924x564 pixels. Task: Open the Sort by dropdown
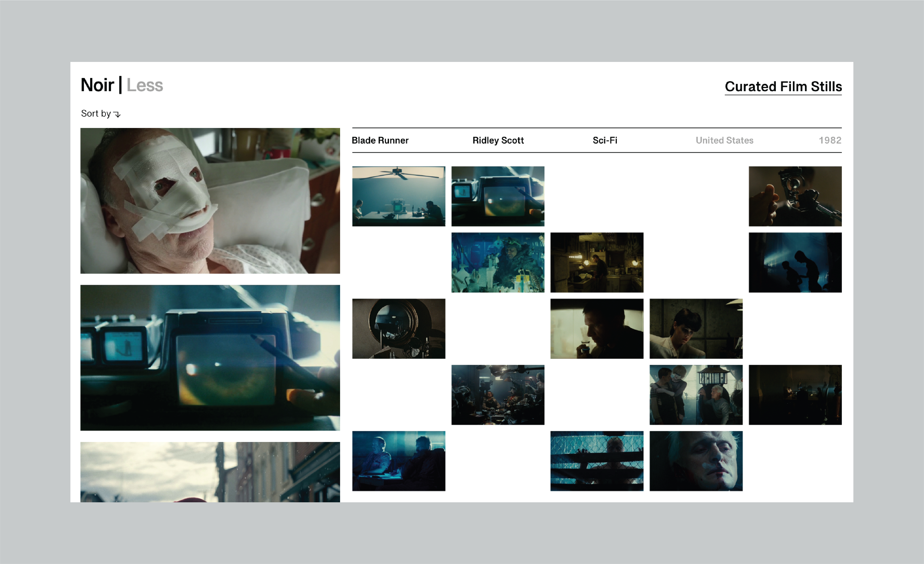click(x=101, y=114)
